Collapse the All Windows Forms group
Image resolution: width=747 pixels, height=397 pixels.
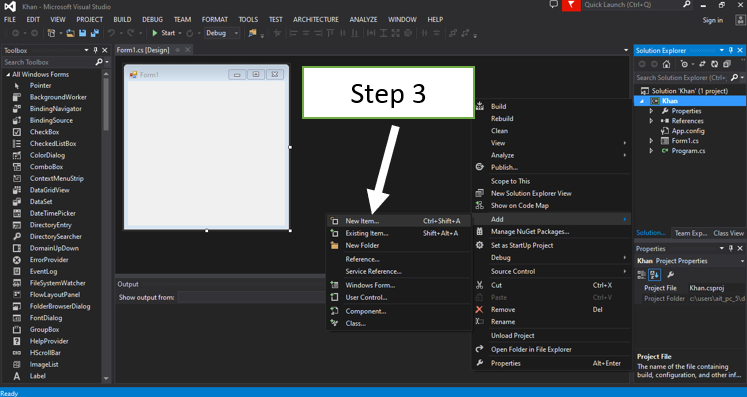8,74
